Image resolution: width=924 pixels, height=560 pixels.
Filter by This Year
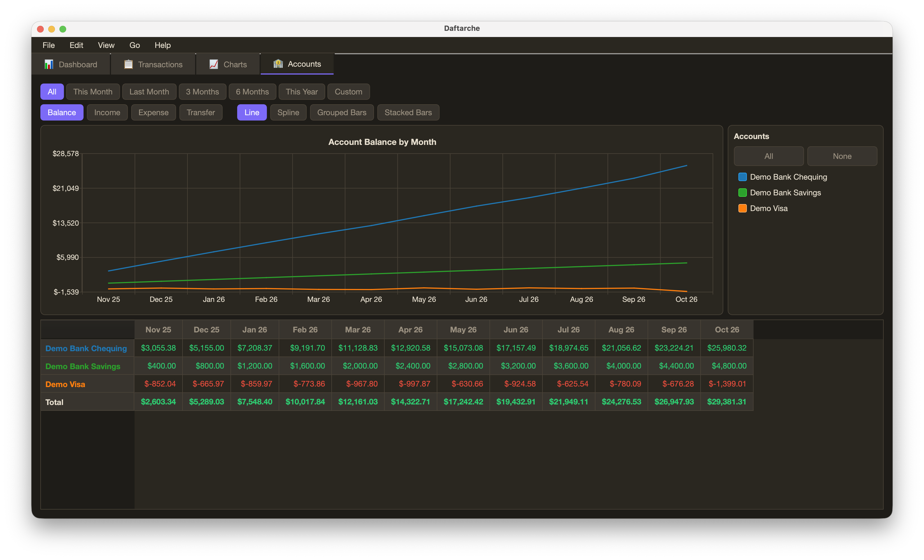(301, 92)
